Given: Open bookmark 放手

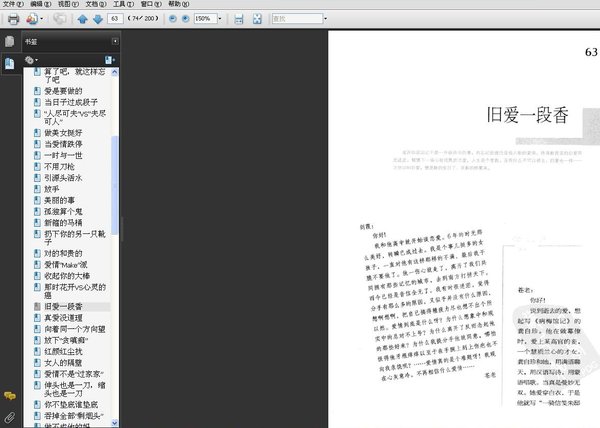Looking at the screenshot, I should pos(52,189).
